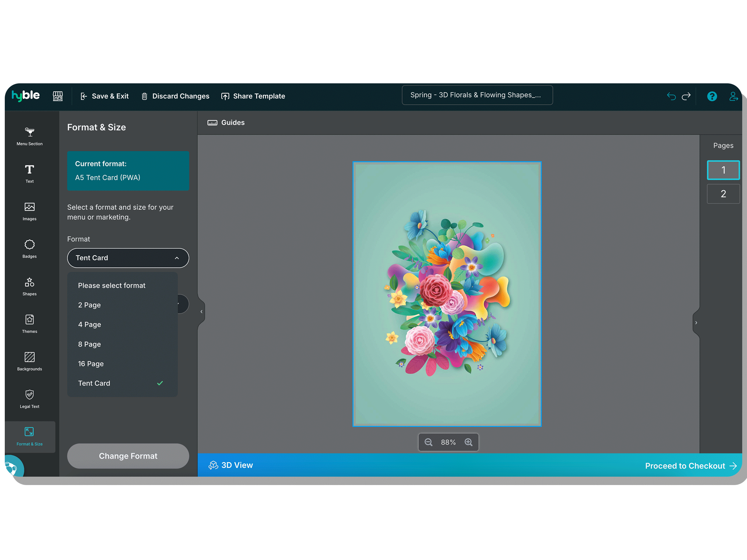Switch to page 2 thumbnail

coord(723,194)
